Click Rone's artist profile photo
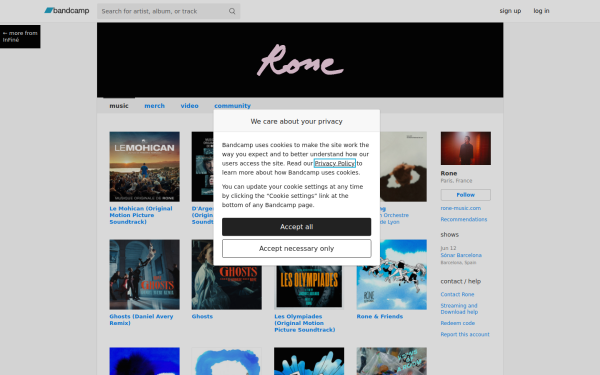 pyautogui.click(x=466, y=148)
